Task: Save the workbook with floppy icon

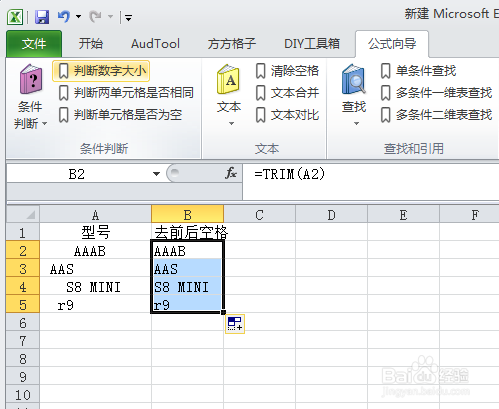Action: [42, 17]
